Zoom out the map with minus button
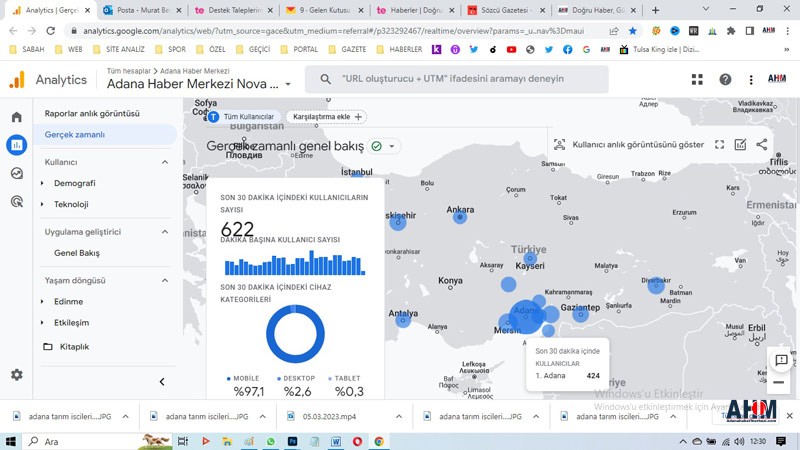The image size is (800, 450). pyautogui.click(x=779, y=383)
